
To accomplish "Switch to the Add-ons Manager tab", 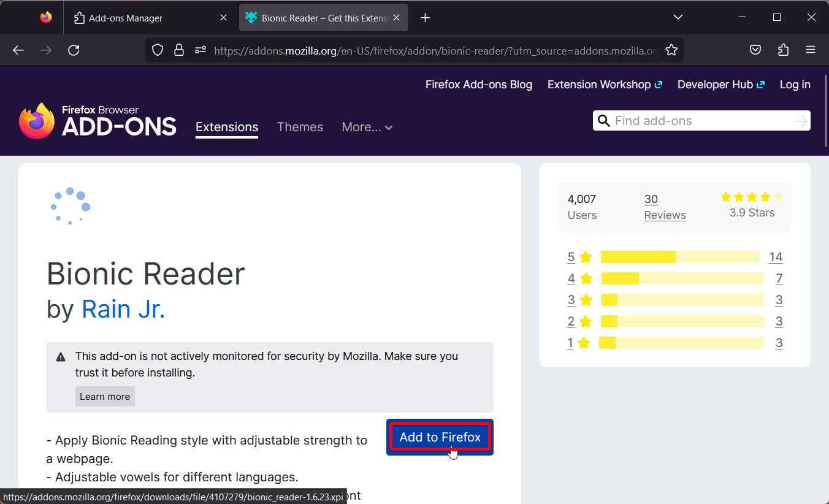I will tap(150, 18).
